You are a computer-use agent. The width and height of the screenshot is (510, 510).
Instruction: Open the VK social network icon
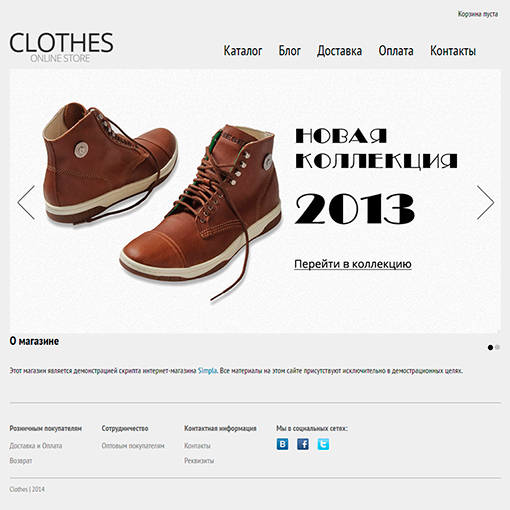click(x=282, y=444)
